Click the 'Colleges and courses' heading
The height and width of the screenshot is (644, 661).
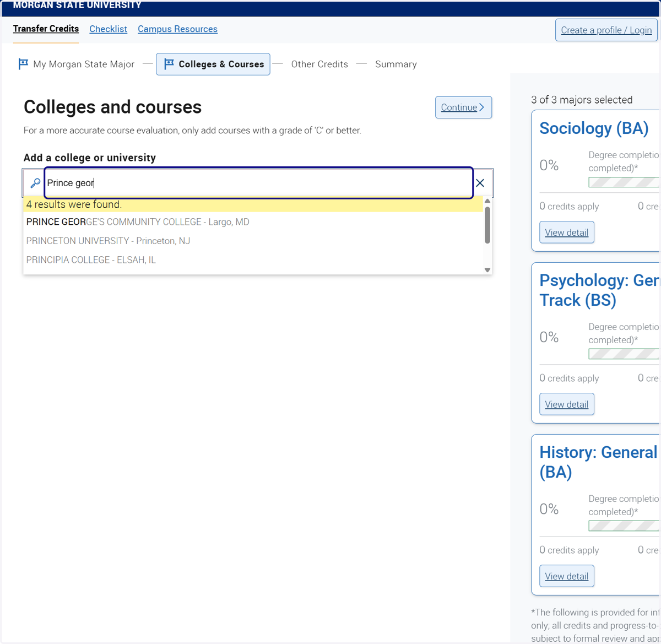(x=112, y=107)
